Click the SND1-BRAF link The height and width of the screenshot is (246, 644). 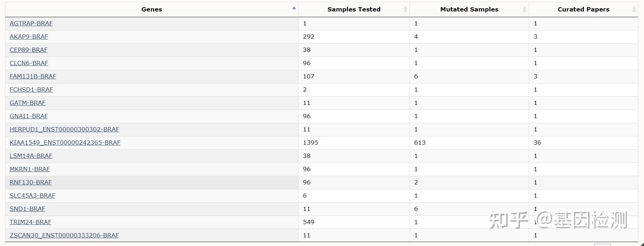pos(28,209)
